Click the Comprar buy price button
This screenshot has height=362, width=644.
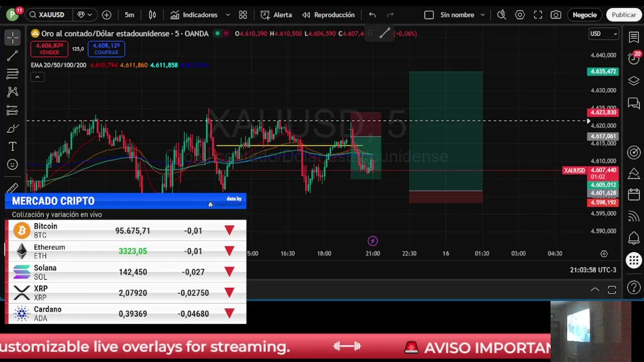[106, 49]
